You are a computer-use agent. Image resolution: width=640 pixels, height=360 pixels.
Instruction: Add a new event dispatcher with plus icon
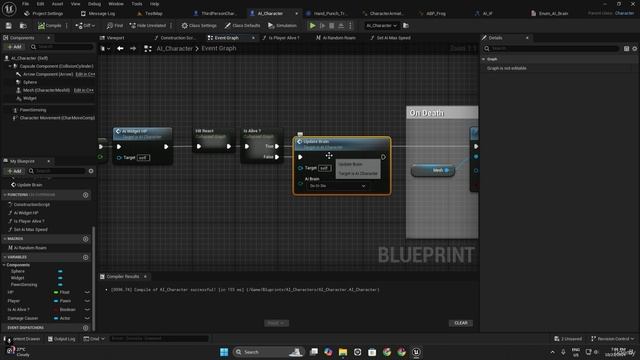pos(85,328)
